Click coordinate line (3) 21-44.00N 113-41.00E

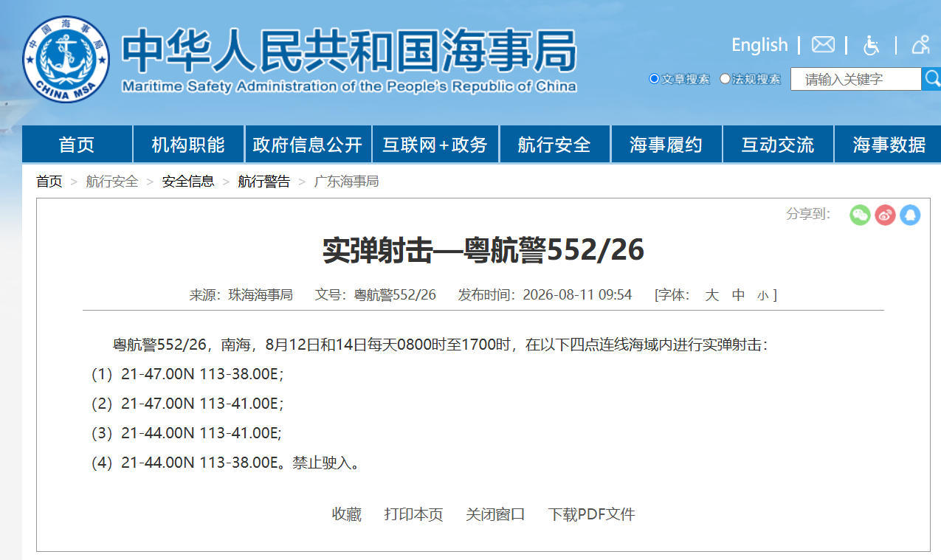[x=187, y=433]
